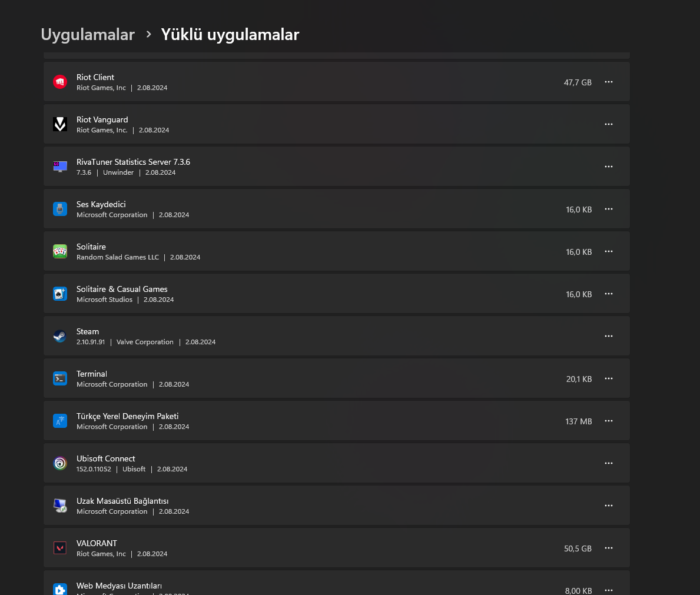Click the Yüklü uygulamalar page title

[230, 35]
